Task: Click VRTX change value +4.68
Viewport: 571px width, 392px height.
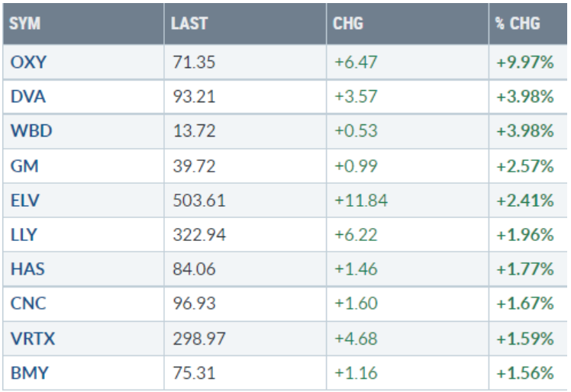Action: (x=355, y=338)
